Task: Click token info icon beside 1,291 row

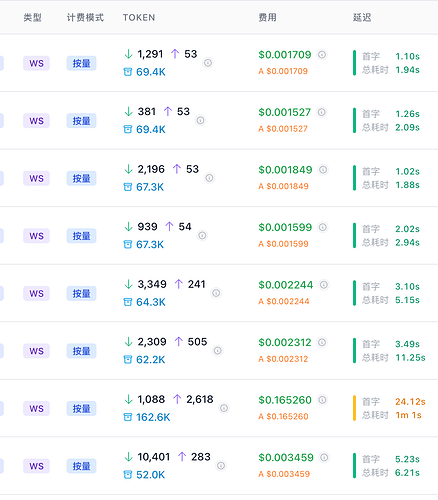Action: 208,63
